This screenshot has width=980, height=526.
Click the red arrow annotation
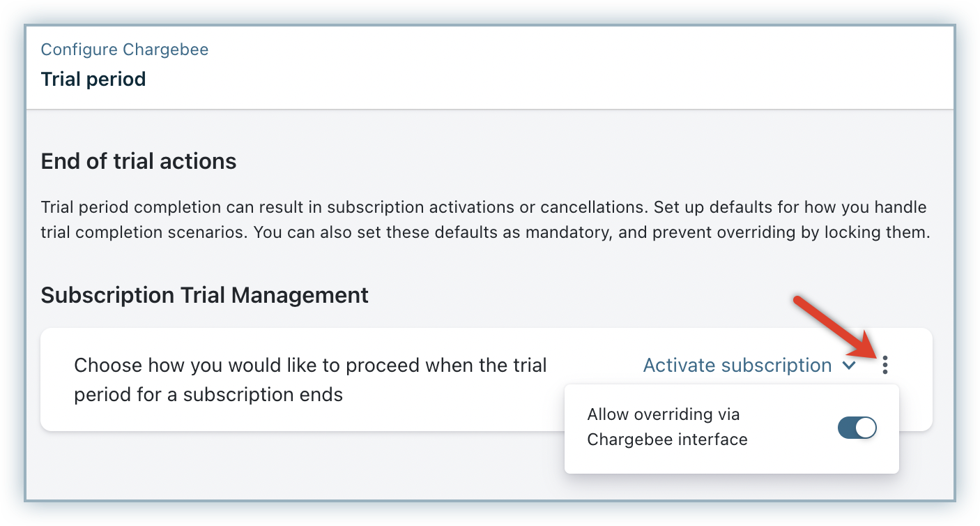click(x=833, y=326)
